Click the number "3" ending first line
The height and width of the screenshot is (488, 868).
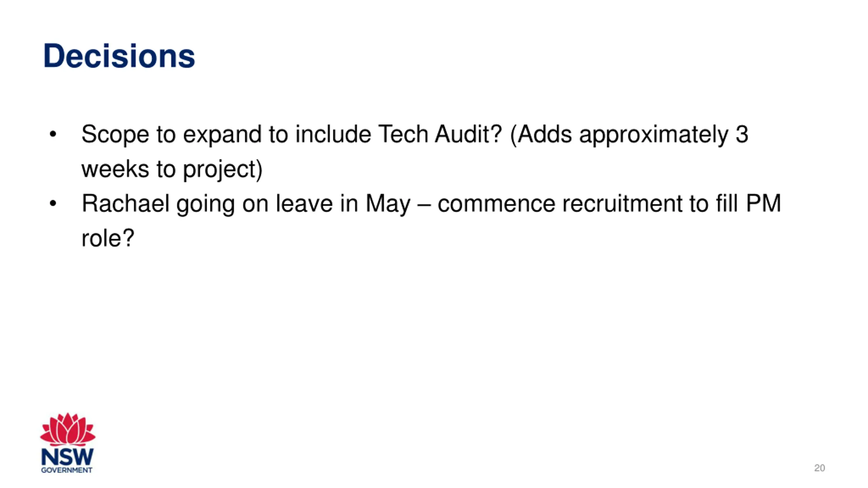click(x=742, y=135)
